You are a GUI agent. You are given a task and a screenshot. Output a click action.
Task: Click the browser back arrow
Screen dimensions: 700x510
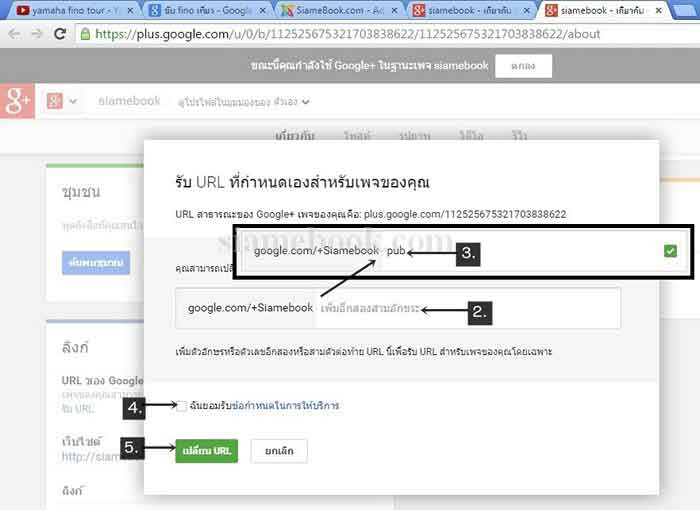(x=14, y=34)
